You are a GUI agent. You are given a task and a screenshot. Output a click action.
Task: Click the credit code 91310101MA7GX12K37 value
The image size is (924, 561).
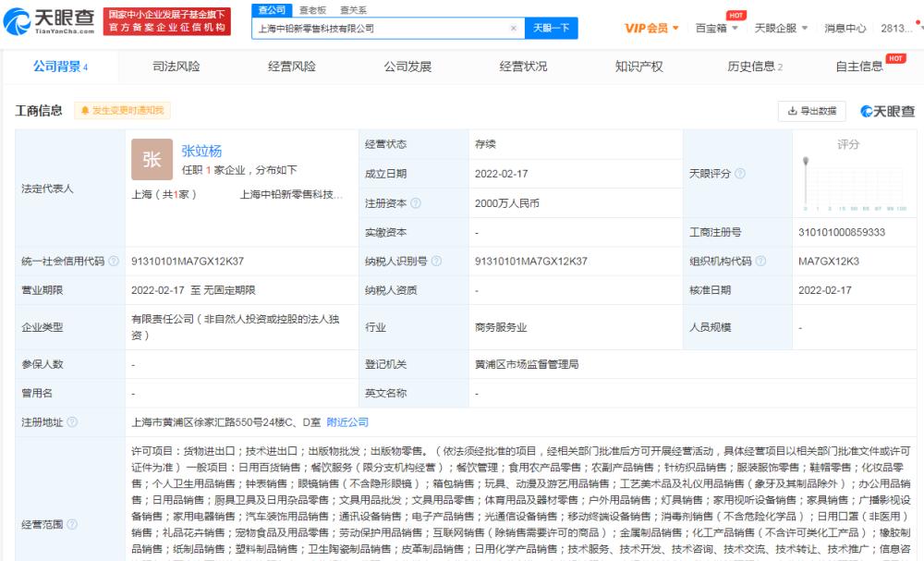click(x=188, y=261)
